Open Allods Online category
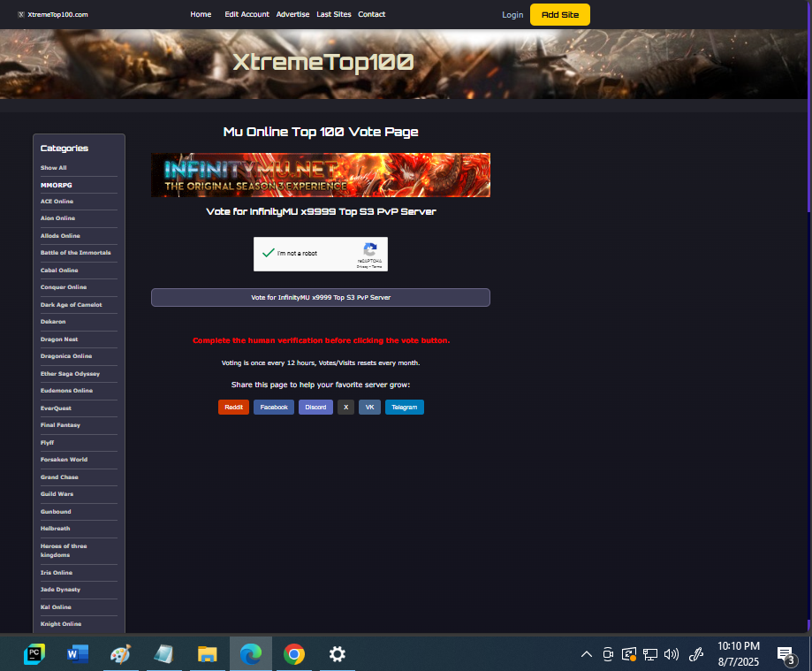 pyautogui.click(x=60, y=236)
